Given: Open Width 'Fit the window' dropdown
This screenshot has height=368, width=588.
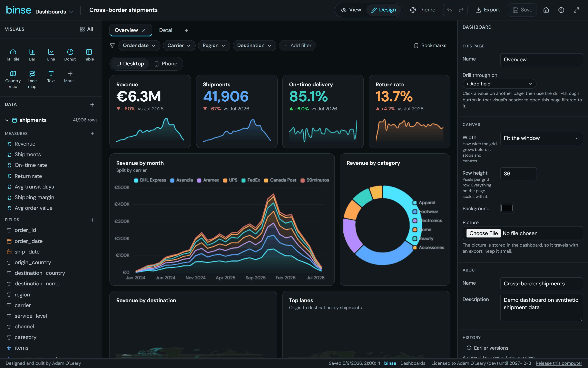Looking at the screenshot, I should [541, 138].
